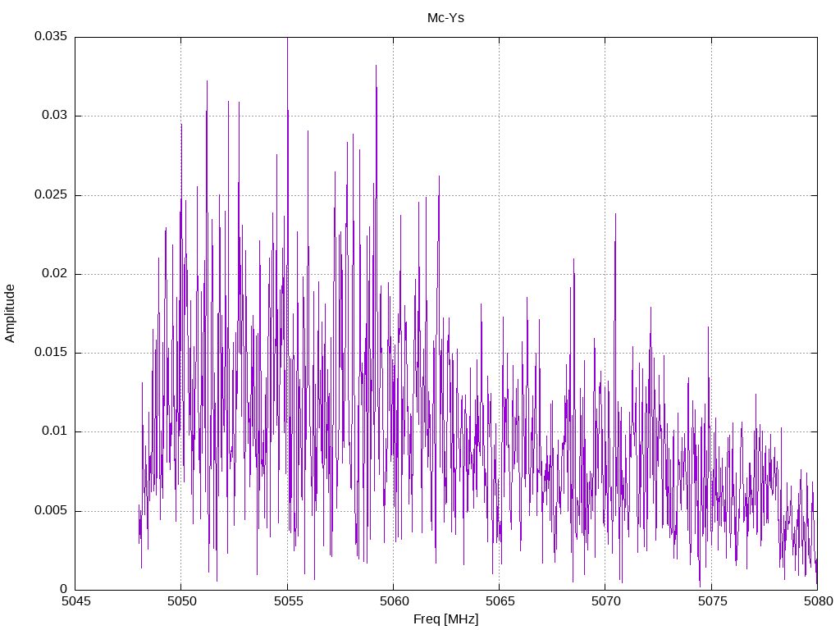This screenshot has height=630, width=840.
Task: Click the 0.01 y-axis tick label
Action: pyautogui.click(x=55, y=431)
